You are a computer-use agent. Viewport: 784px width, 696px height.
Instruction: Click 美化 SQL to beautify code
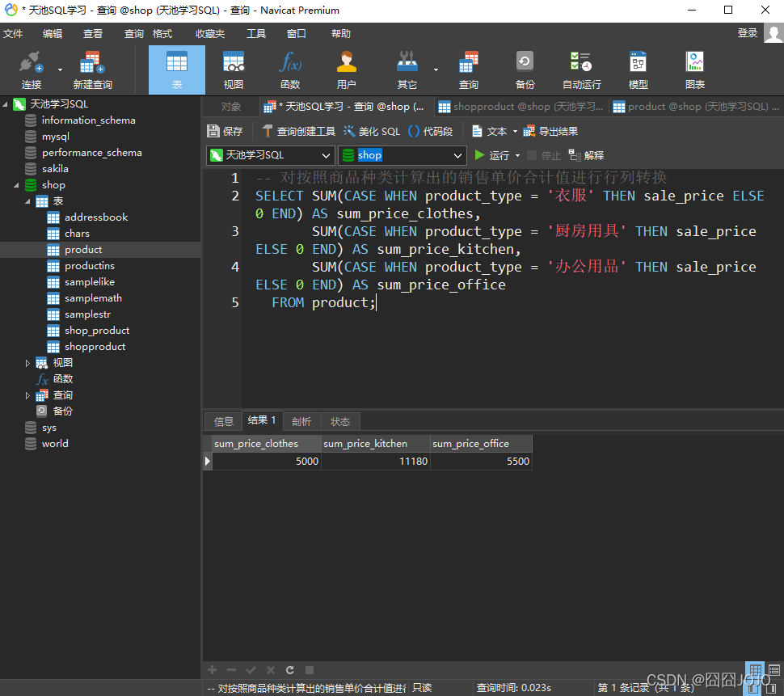372,131
